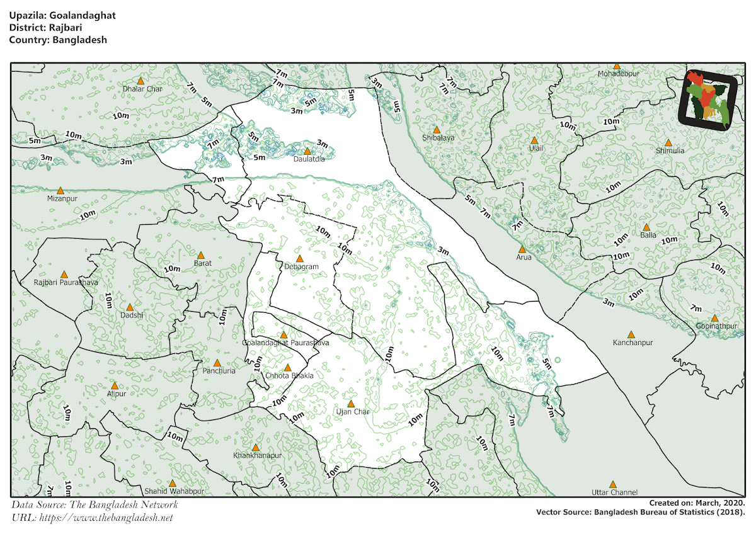
Task: Click the Bangladesh inset map thumbnail
Action: point(708,99)
